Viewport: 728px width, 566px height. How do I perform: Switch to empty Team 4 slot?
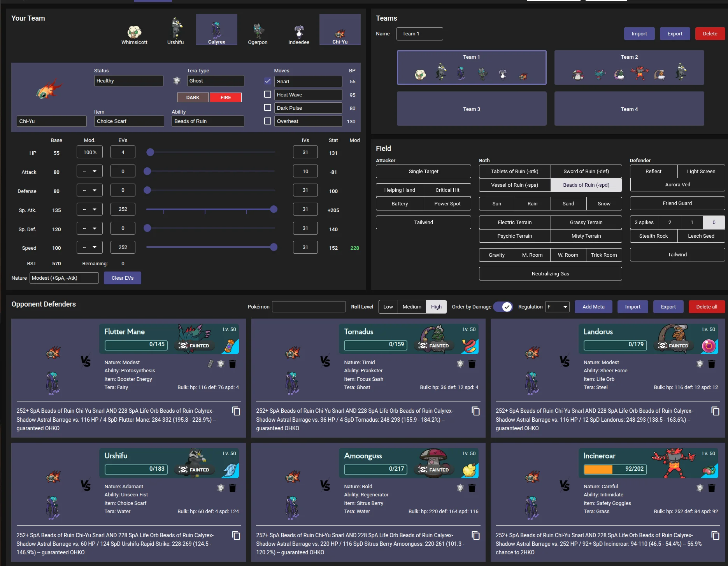tap(629, 109)
